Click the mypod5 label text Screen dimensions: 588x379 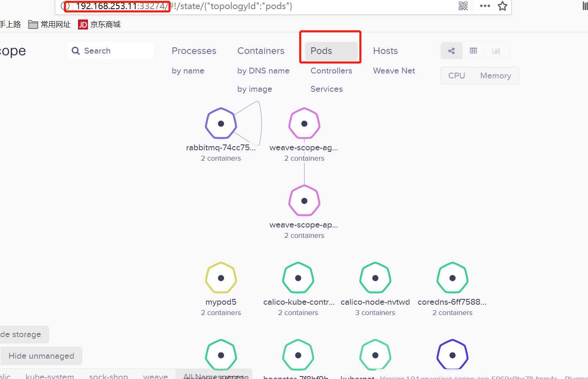tap(221, 302)
